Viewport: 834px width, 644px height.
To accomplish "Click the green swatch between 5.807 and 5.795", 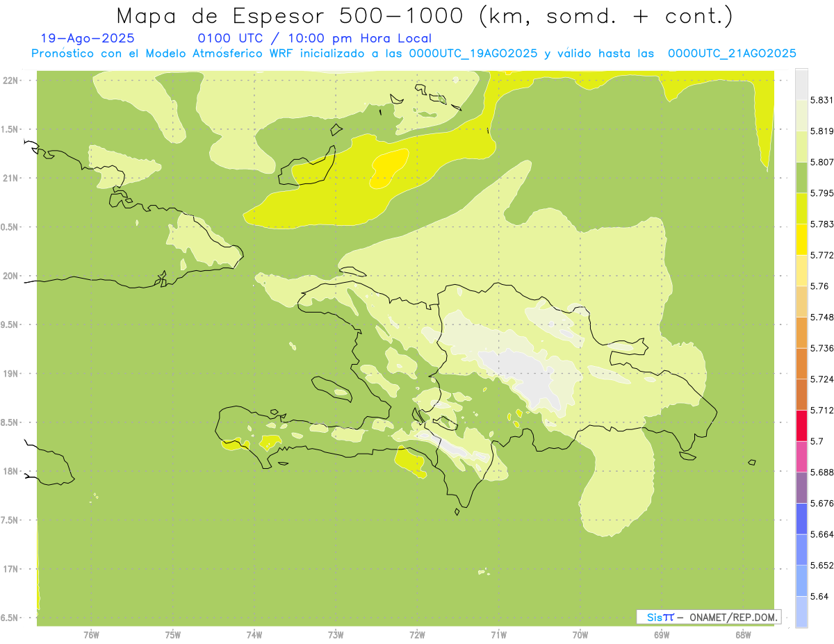I will tap(801, 177).
